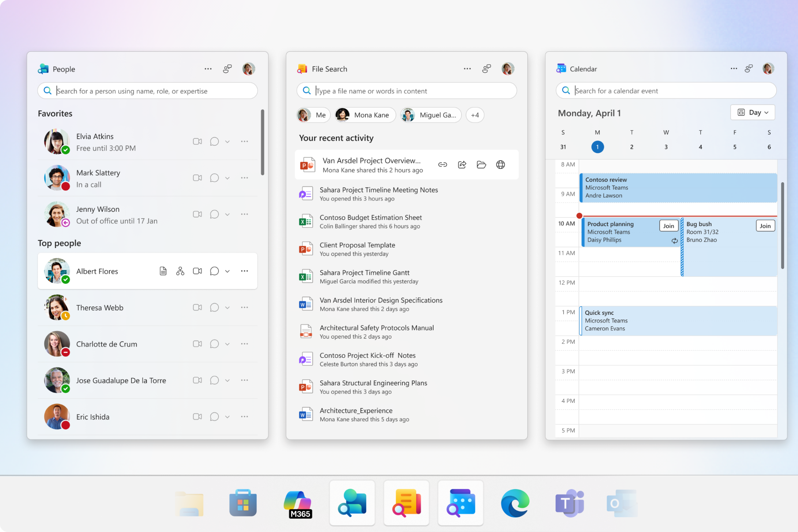View Albert Flores' org chart
Screen dimensions: 798x532
(180, 271)
